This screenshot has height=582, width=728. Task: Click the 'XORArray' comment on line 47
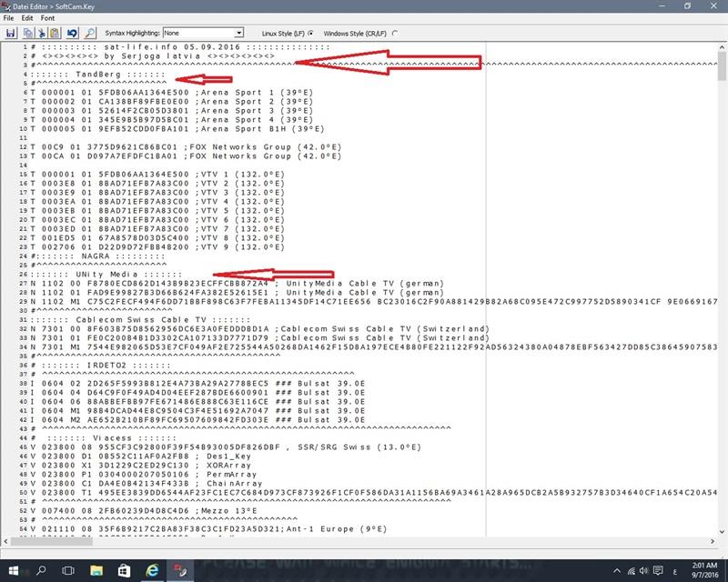pos(228,466)
